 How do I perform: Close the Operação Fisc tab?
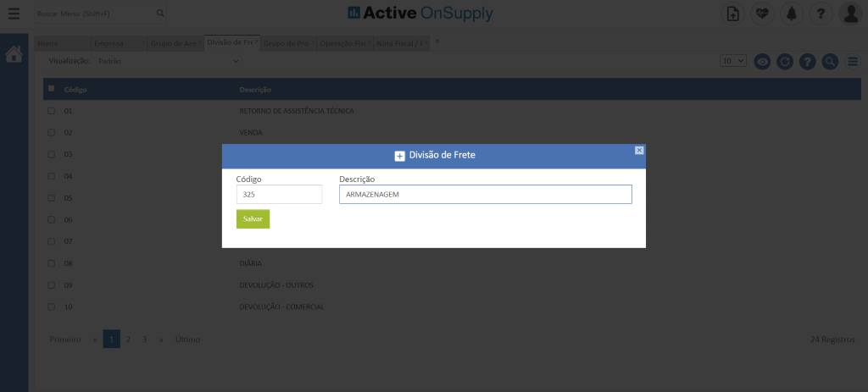click(370, 42)
